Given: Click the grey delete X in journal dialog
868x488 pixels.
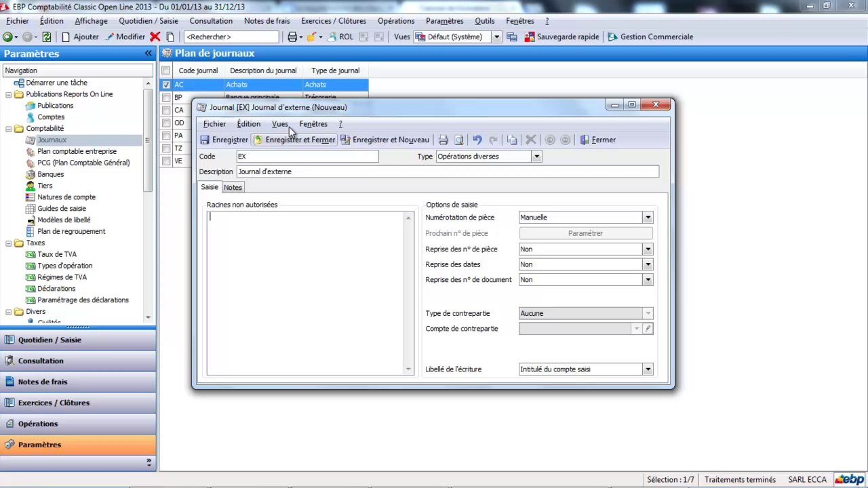Looking at the screenshot, I should click(x=531, y=140).
